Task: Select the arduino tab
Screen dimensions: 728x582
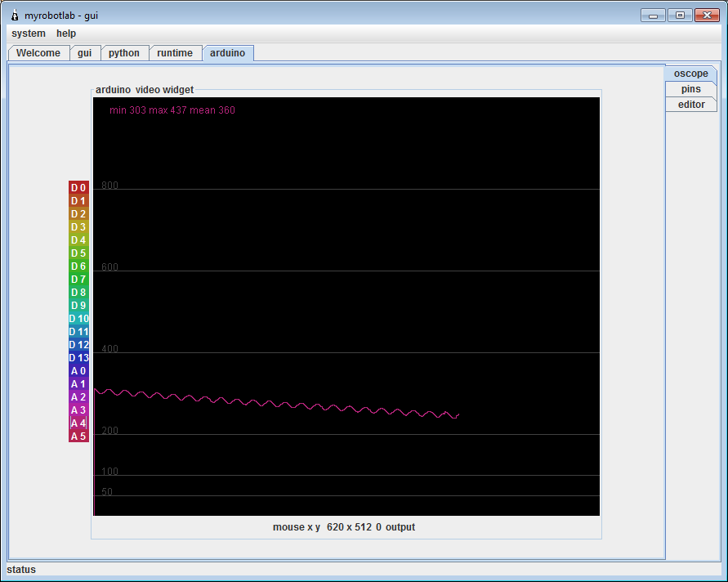Action: pos(227,53)
